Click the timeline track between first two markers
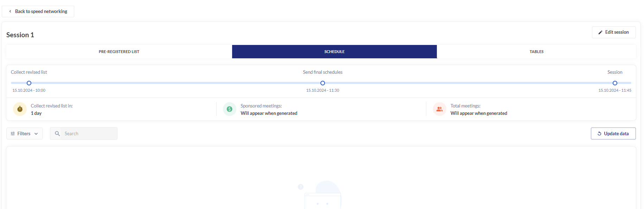This screenshot has width=644, height=209. pos(176,83)
